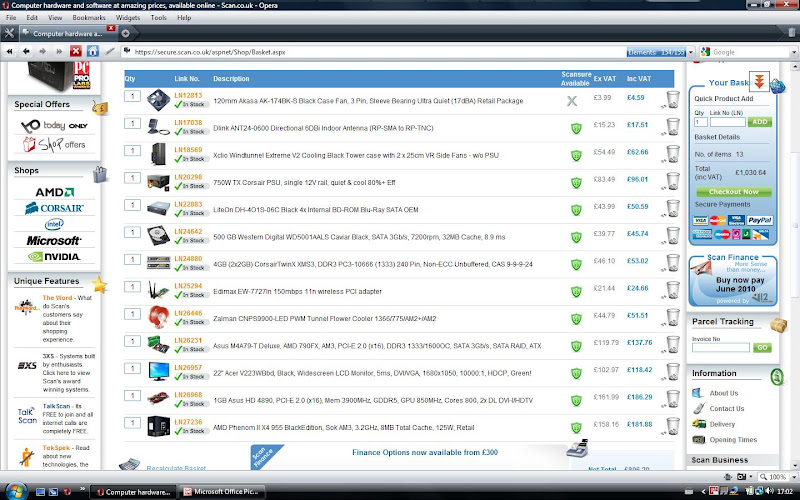This screenshot has height=500, width=800.
Task: Open the Opening Times link
Action: tap(733, 440)
